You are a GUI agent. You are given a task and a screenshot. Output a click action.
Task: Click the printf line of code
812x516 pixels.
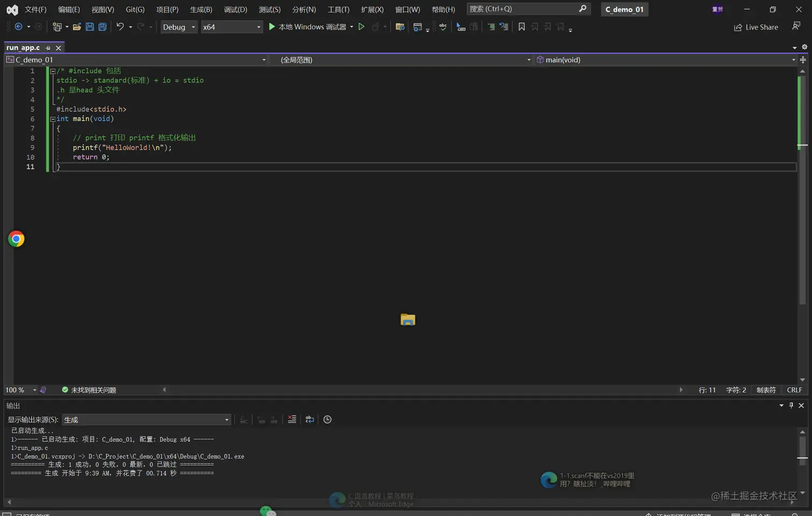click(x=122, y=148)
